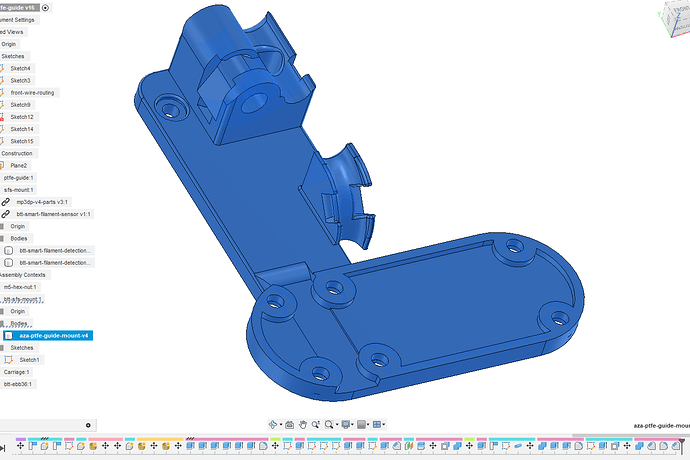Open the Grid and Snaps dropdown arrow
Image resolution: width=690 pixels, height=460 pixels.
point(368,424)
